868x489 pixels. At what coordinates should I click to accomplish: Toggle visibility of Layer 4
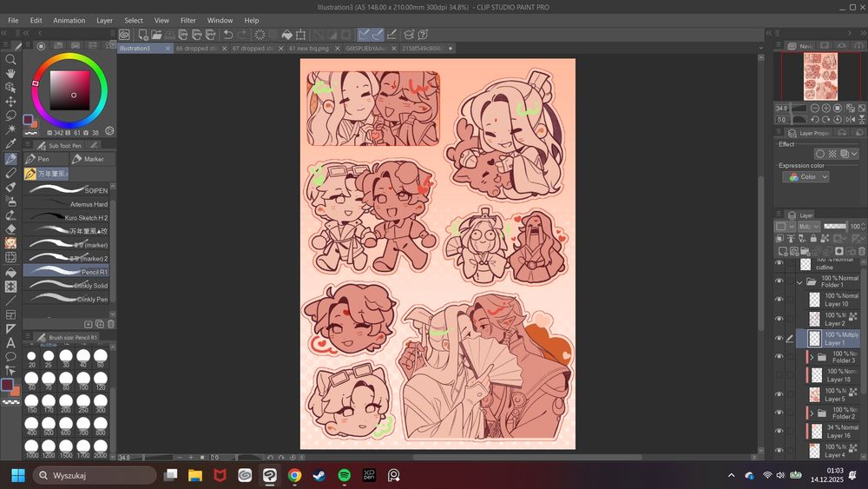[779, 450]
